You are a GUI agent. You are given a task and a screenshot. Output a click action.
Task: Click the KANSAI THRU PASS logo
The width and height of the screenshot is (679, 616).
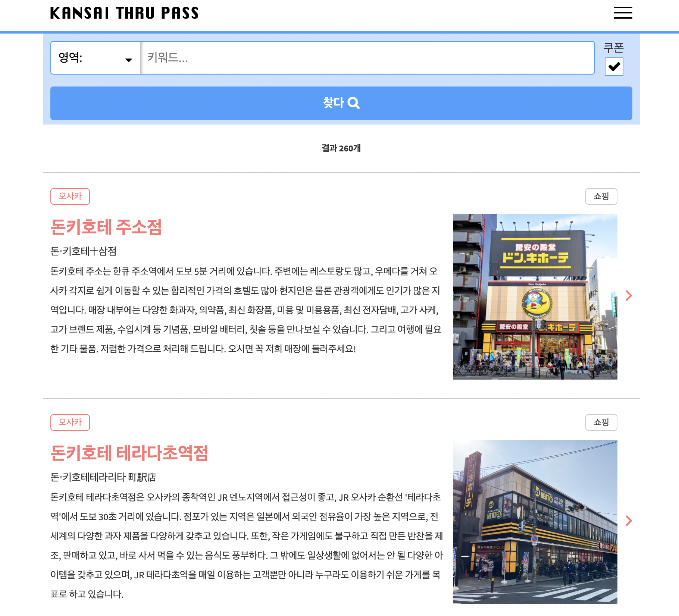click(124, 13)
